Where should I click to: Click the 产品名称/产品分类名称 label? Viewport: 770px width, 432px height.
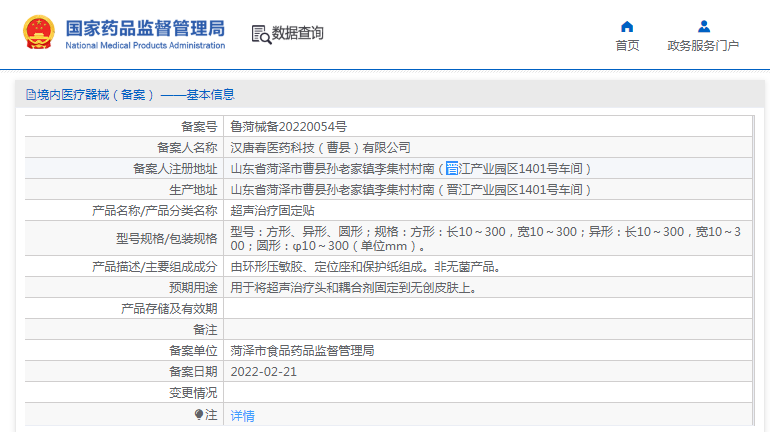tap(155, 211)
